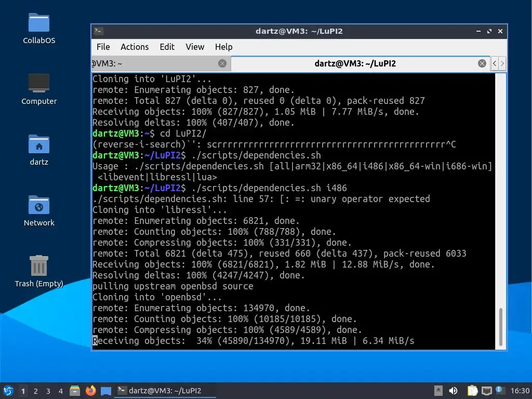The height and width of the screenshot is (399, 532).
Task: Open the removable media tray icon
Action: (438, 391)
